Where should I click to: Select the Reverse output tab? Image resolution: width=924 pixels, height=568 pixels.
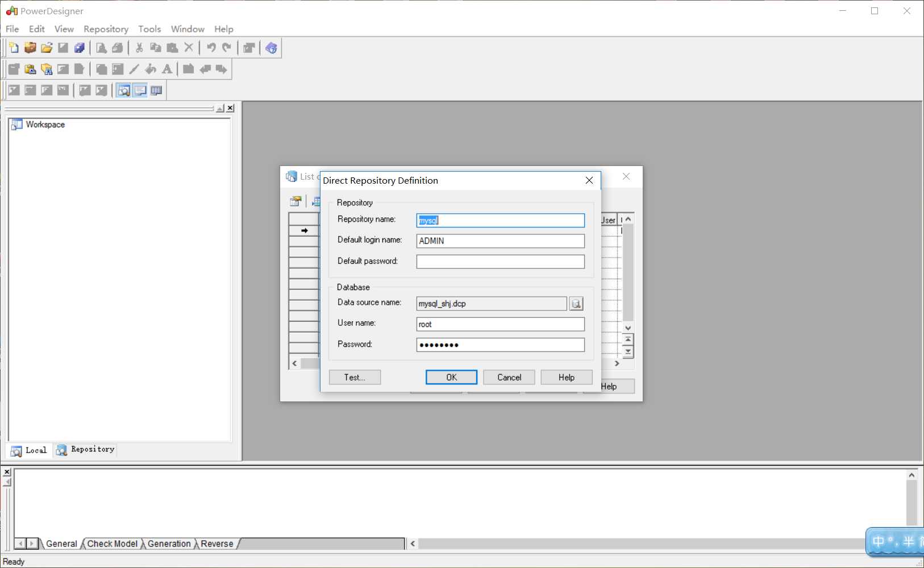pyautogui.click(x=217, y=544)
